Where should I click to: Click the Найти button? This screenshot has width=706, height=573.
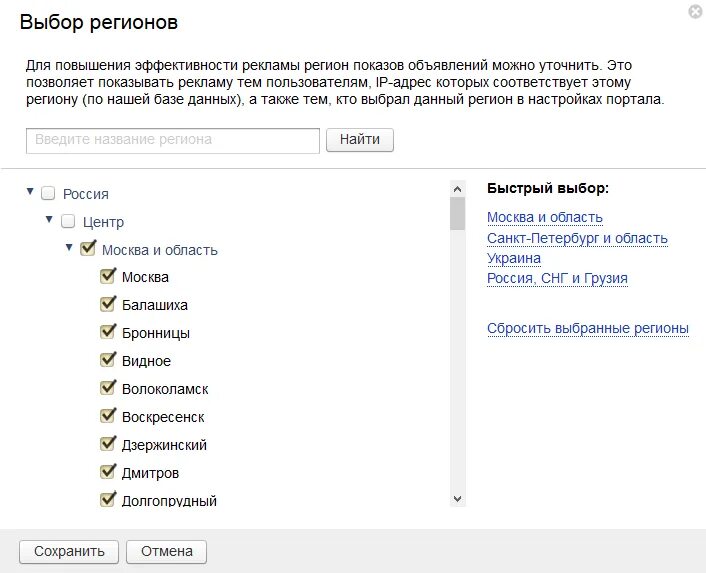pos(360,140)
